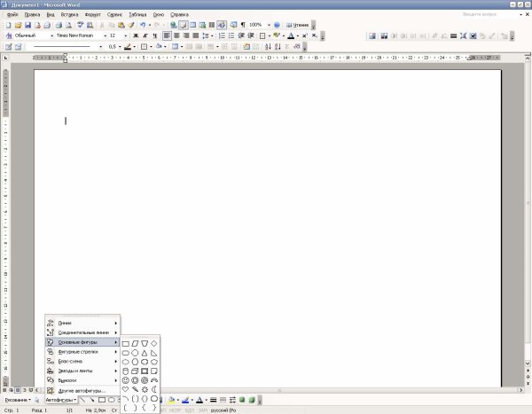Click the Save icon in the toolbar

pyautogui.click(x=27, y=25)
